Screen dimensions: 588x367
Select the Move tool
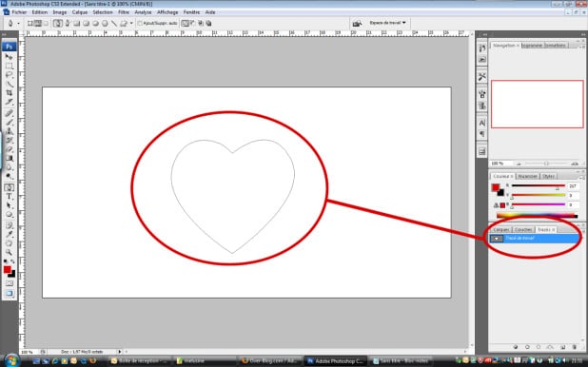pyautogui.click(x=9, y=57)
